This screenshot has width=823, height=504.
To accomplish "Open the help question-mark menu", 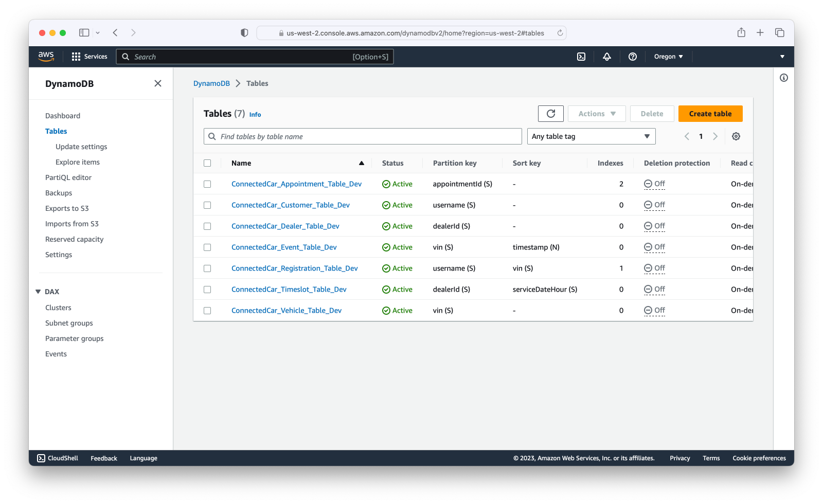I will pos(633,57).
